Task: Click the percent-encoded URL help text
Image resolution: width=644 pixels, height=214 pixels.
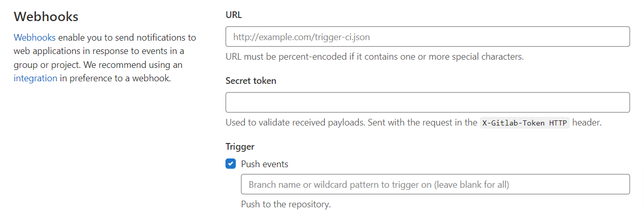Action: click(x=375, y=57)
